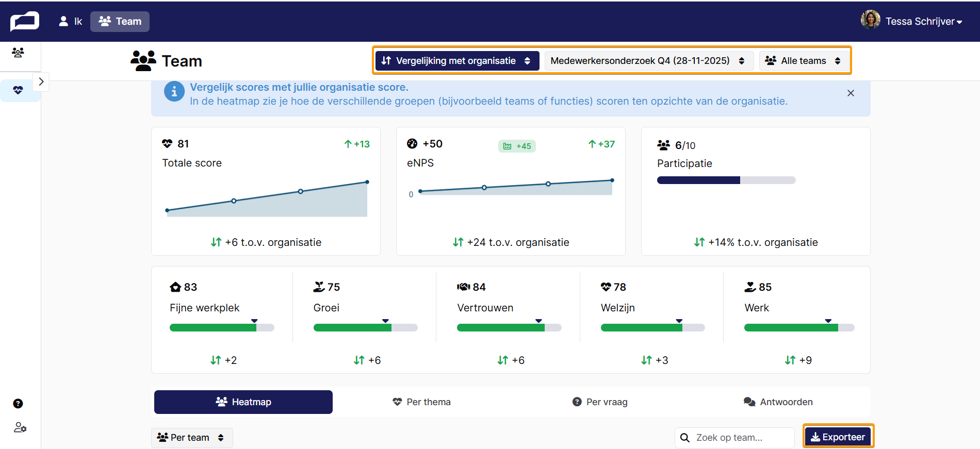Image resolution: width=980 pixels, height=449 pixels.
Task: Open the team icon in left sidebar
Action: point(18,53)
